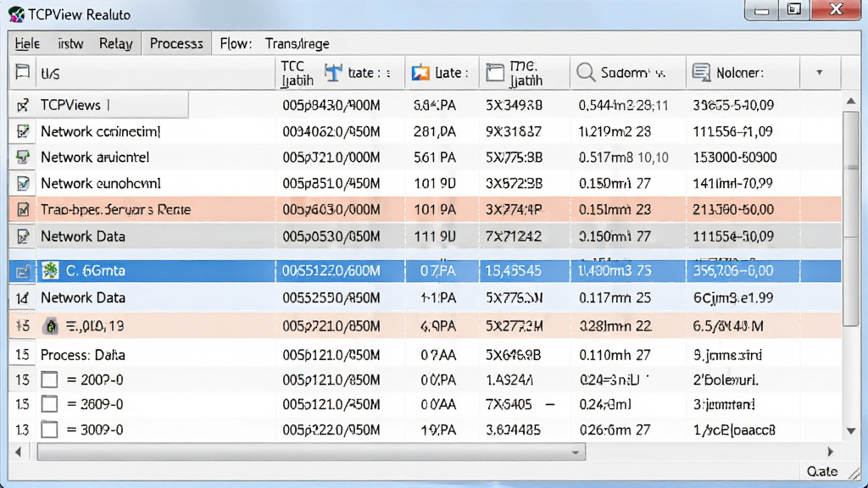
Task: Click the document icon in the Noloner header
Action: pyautogui.click(x=701, y=73)
